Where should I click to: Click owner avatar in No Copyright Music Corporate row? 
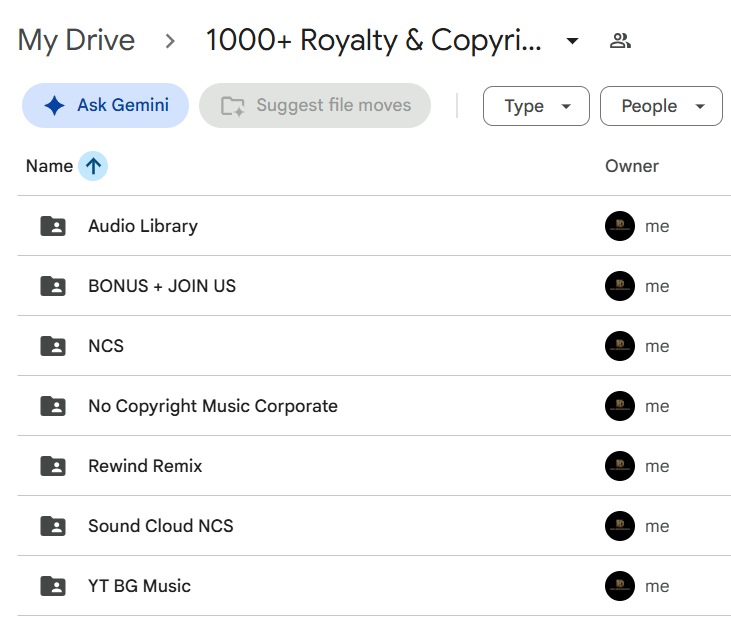click(620, 406)
